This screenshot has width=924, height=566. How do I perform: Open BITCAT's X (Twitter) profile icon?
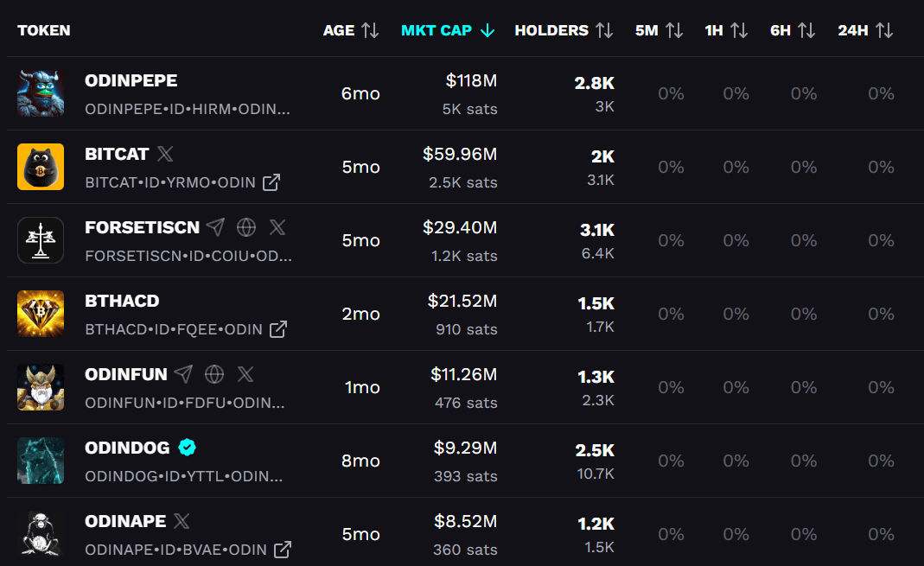pyautogui.click(x=165, y=154)
